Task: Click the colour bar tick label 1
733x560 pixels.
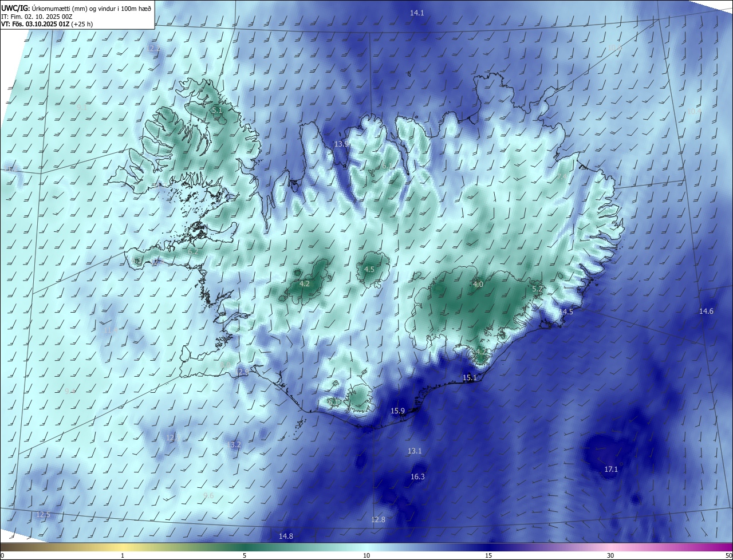Action: coord(123,555)
